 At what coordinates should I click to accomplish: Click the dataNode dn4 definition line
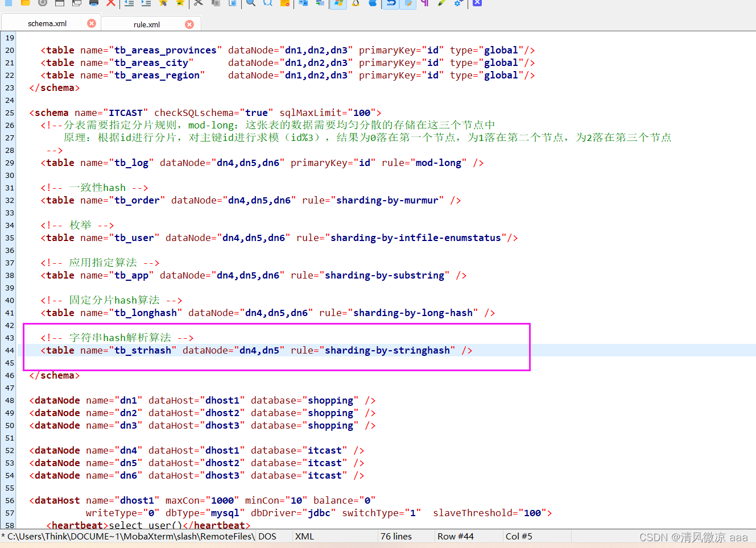coord(196,450)
